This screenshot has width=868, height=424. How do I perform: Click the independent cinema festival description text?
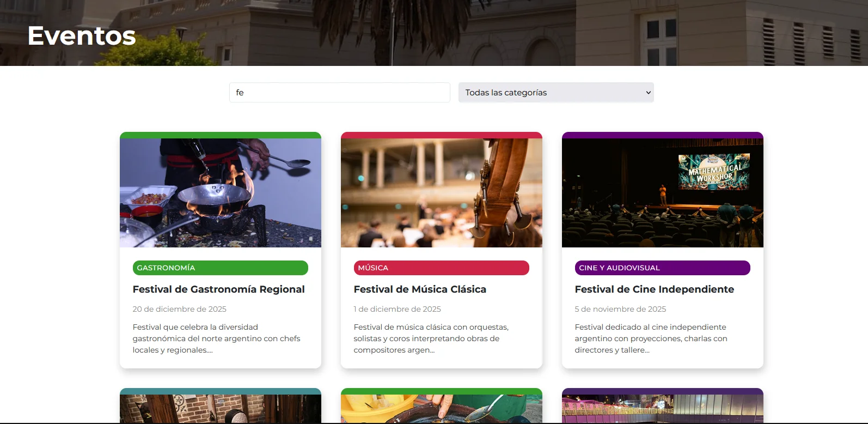(x=651, y=338)
